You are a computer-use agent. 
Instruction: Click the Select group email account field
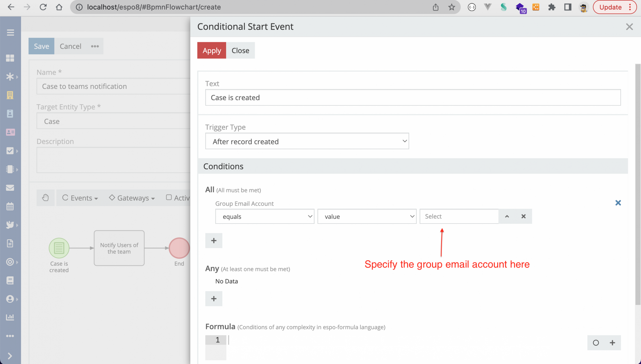click(x=459, y=216)
